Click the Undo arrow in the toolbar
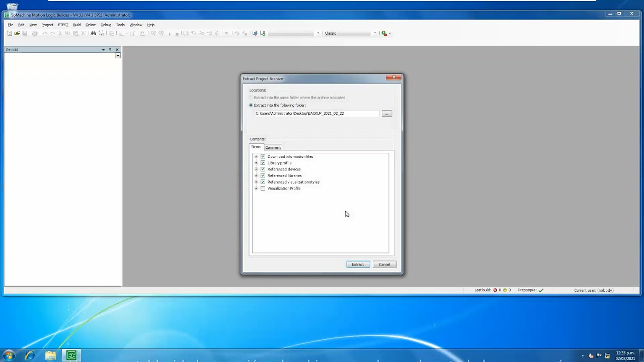This screenshot has height=362, width=644. pyautogui.click(x=45, y=33)
